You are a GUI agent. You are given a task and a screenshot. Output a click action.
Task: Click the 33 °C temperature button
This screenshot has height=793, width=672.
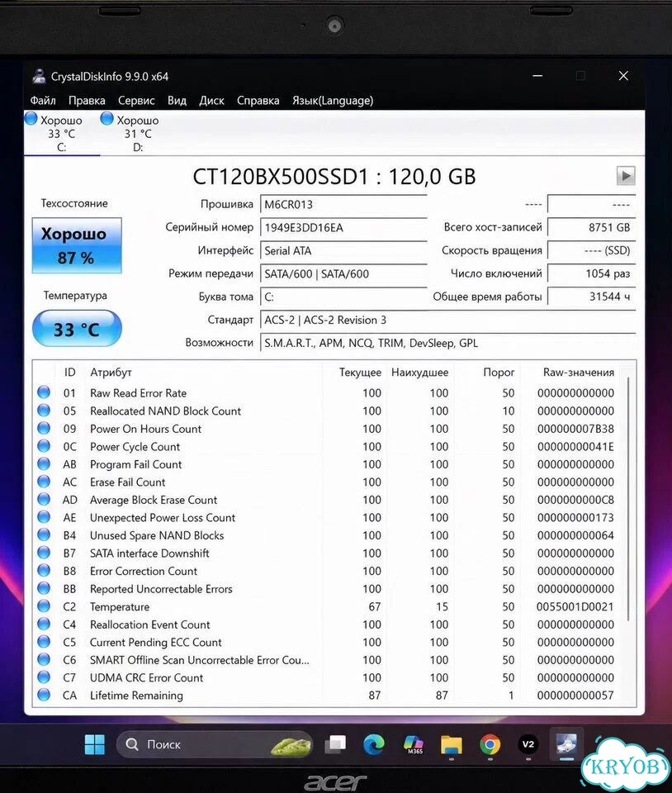(x=77, y=330)
